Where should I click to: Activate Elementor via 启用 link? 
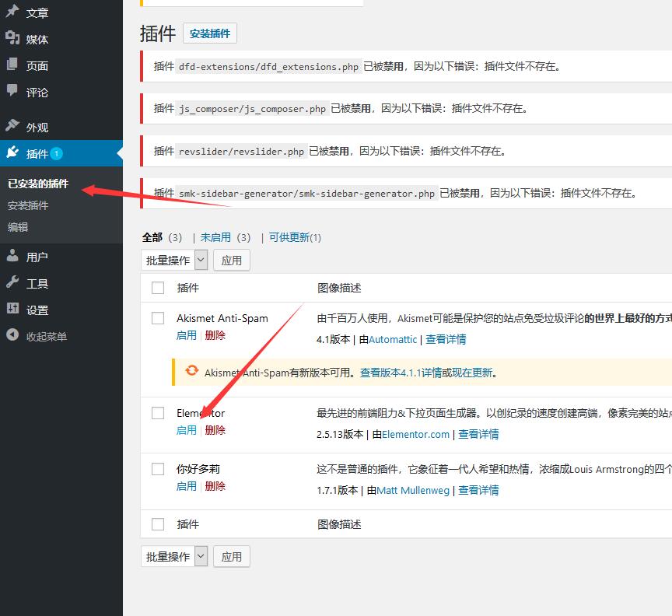point(187,430)
